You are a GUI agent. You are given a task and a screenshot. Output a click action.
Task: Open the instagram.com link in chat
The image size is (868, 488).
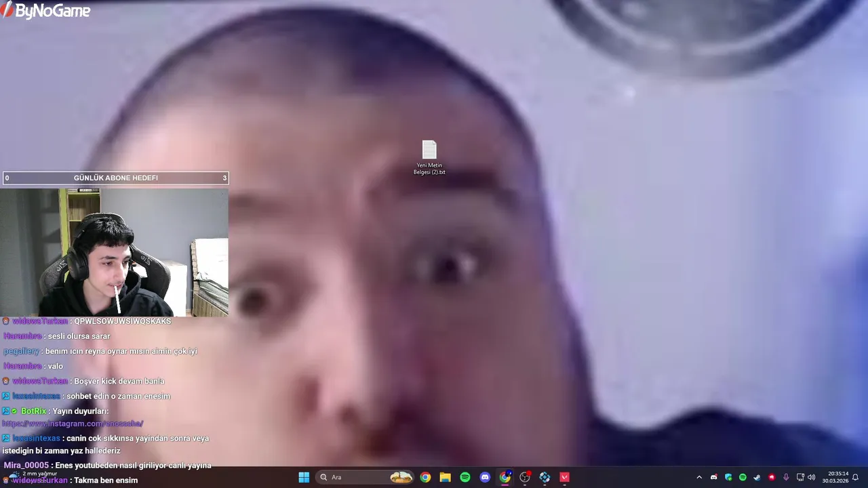[x=73, y=424]
